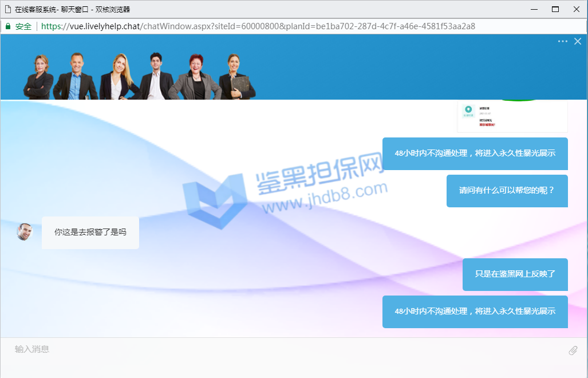
Task: Minimize the browser window
Action: 534,9
